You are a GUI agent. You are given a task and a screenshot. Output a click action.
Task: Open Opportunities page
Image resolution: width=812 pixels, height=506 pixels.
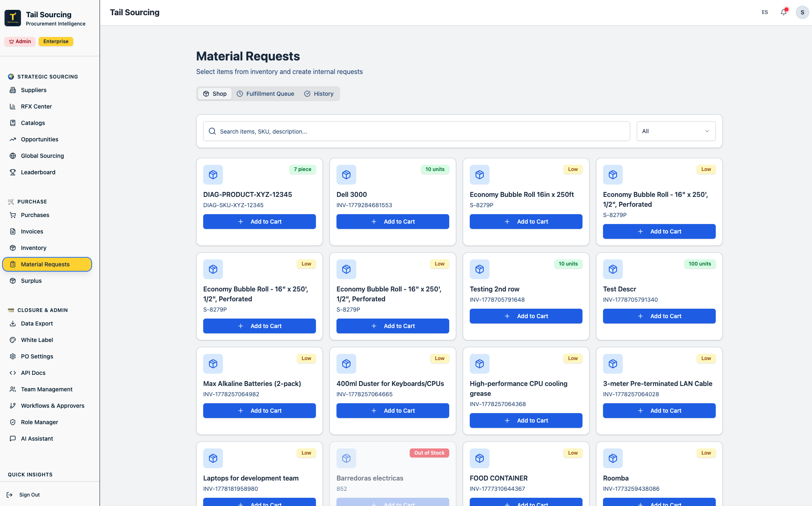(47, 139)
